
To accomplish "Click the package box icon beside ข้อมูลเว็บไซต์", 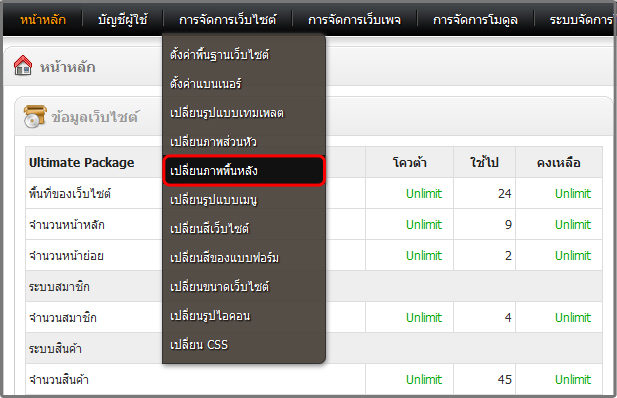I will pyautogui.click(x=35, y=116).
